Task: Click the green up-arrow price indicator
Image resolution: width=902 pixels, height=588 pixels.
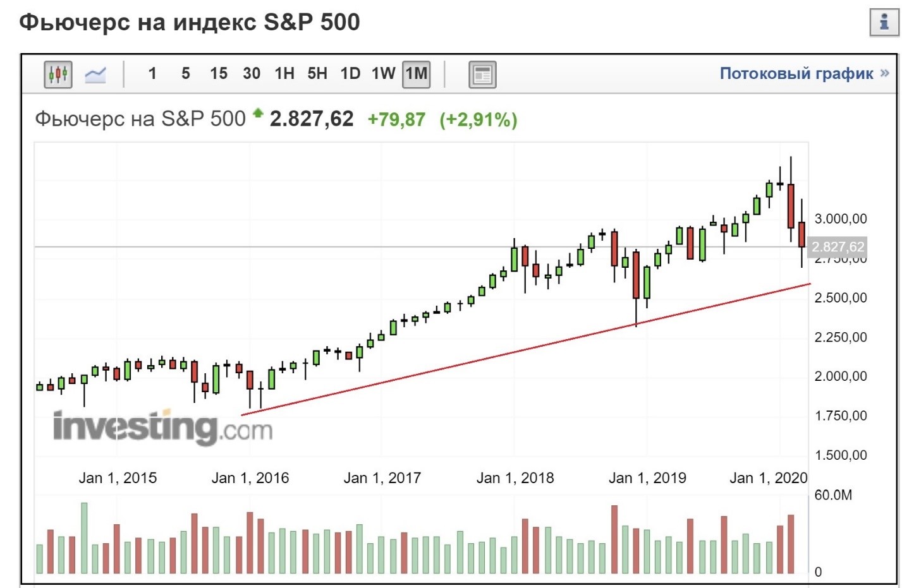Action: pyautogui.click(x=257, y=113)
